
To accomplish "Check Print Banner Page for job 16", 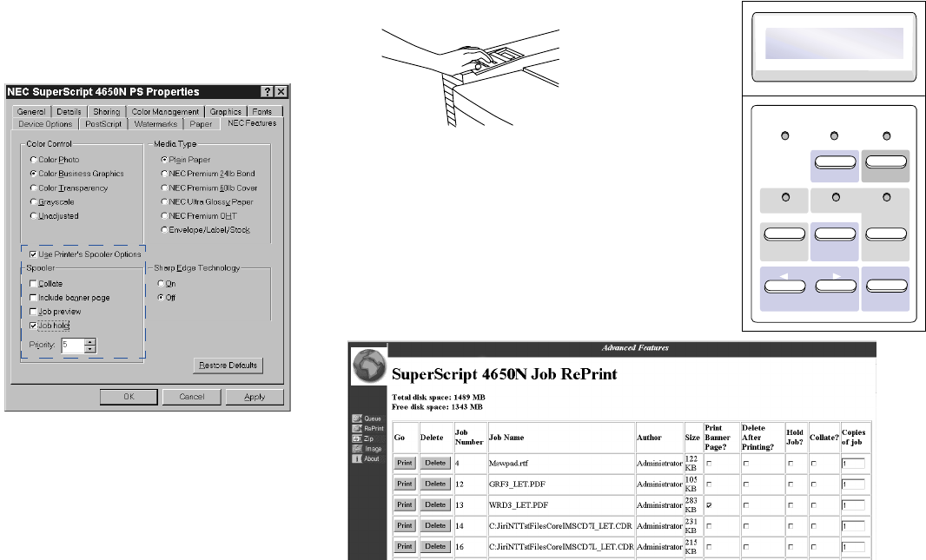I will click(709, 547).
